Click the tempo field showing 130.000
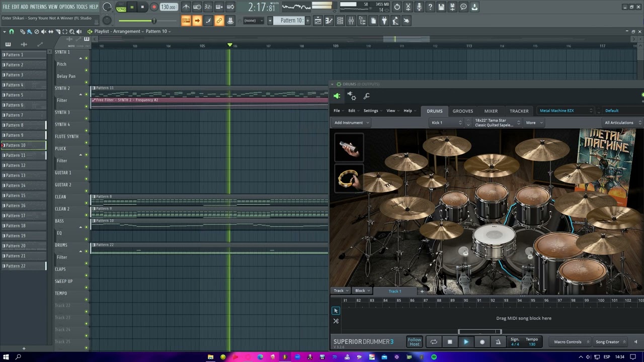This screenshot has height=362, width=644. point(168,7)
